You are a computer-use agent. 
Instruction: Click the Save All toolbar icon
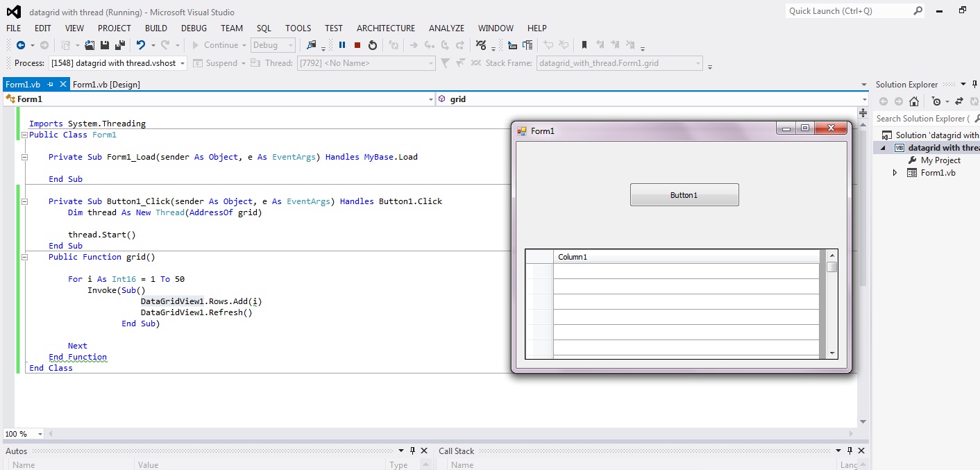click(x=119, y=45)
